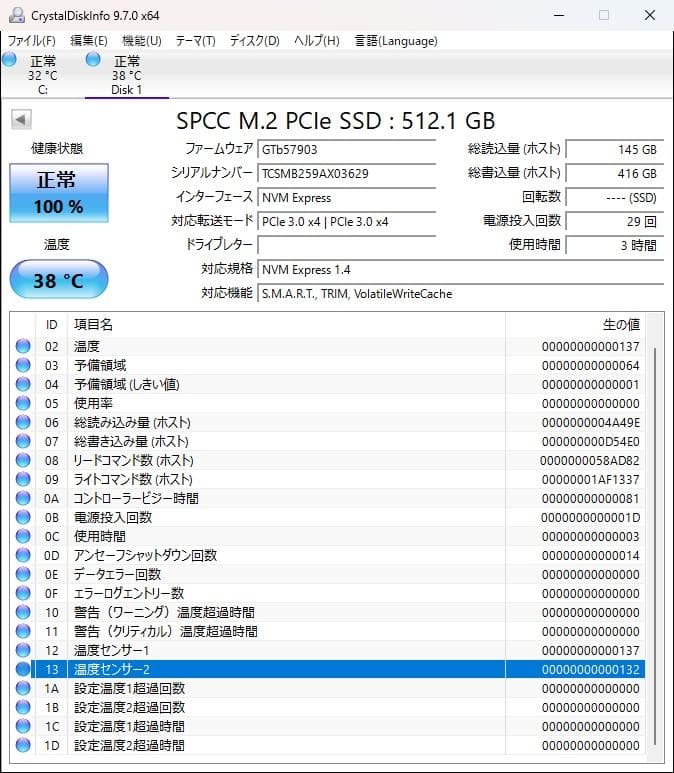Click status orb for C: drive
Image resolution: width=674 pixels, height=773 pixels.
click(9, 60)
